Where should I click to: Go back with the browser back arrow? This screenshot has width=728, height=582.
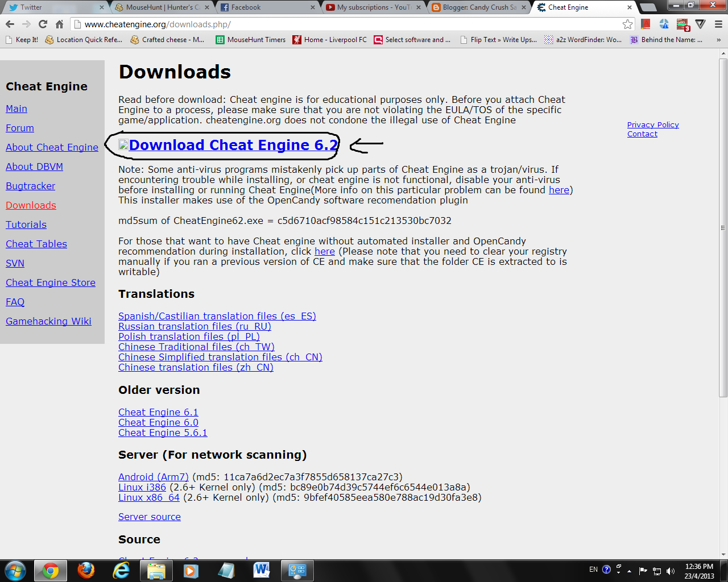coord(10,24)
